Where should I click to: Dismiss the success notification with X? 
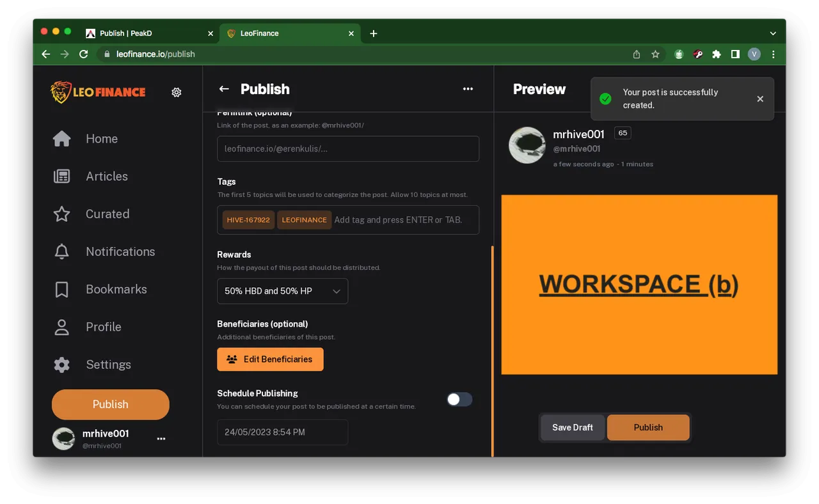pos(760,98)
